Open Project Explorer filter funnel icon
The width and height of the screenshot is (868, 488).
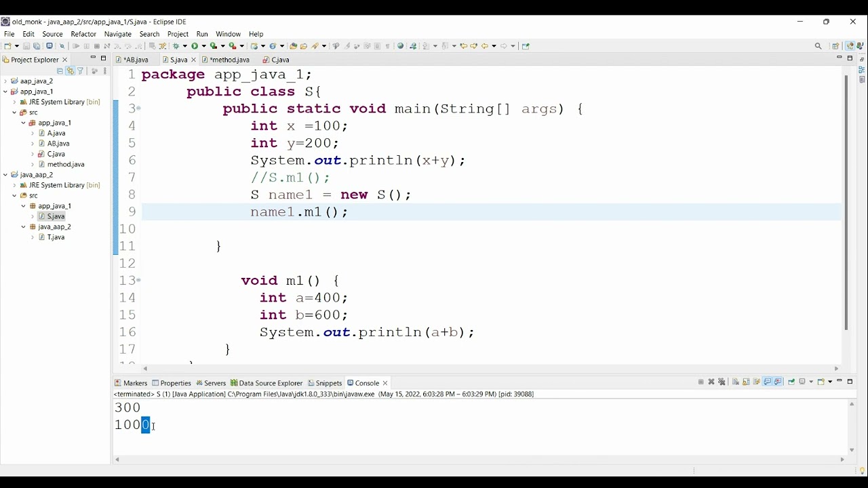(80, 70)
